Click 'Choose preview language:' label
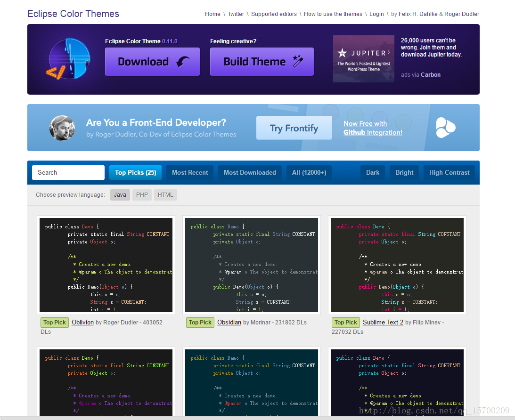Image resolution: width=515 pixels, height=420 pixels. 70,195
